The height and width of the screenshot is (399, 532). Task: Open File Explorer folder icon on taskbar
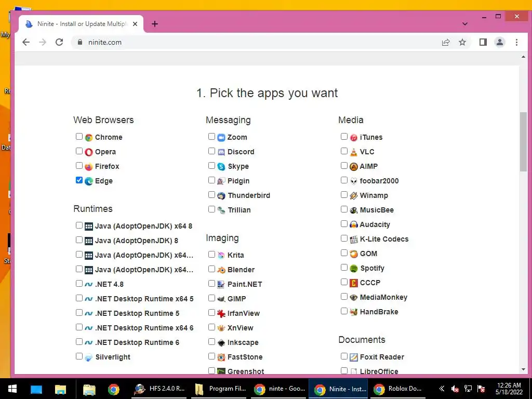(60, 389)
